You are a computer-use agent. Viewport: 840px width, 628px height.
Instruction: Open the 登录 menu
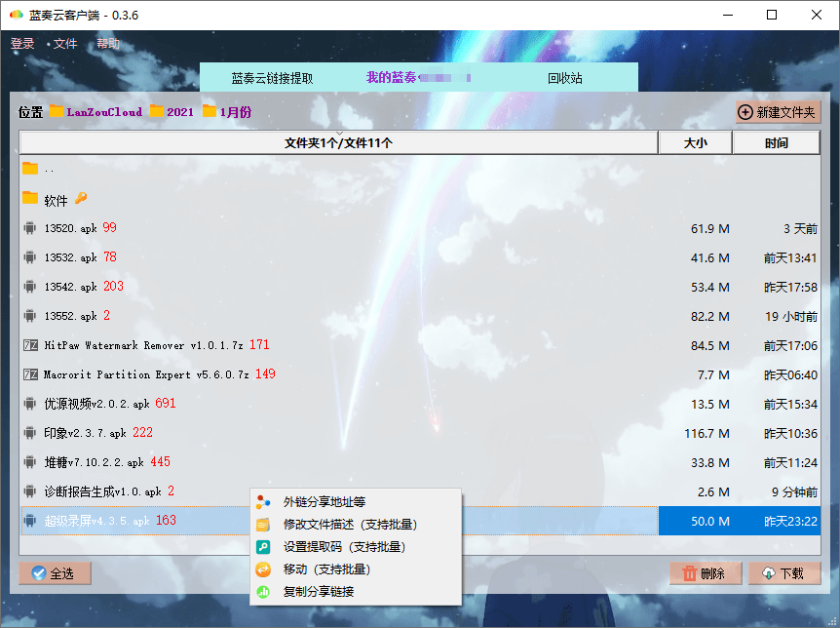(23, 43)
